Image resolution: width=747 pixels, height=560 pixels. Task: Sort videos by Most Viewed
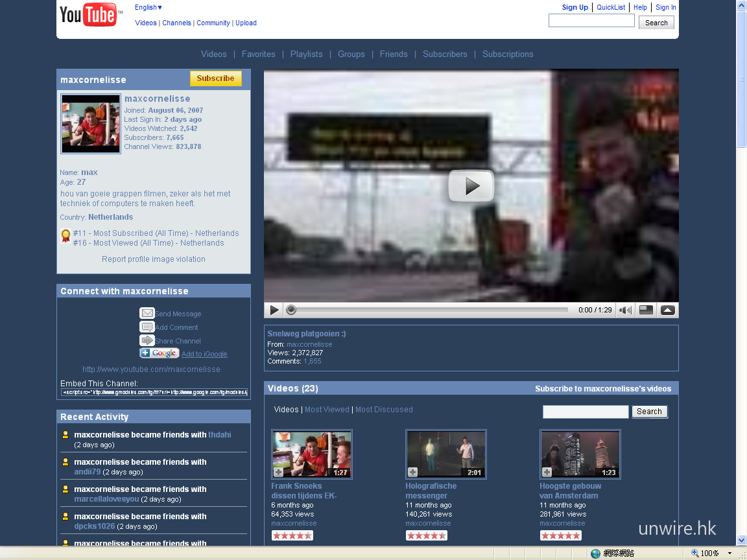click(x=327, y=410)
